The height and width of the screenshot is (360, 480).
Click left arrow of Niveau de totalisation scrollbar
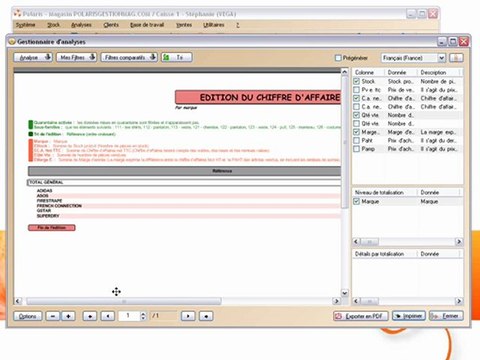(356, 241)
